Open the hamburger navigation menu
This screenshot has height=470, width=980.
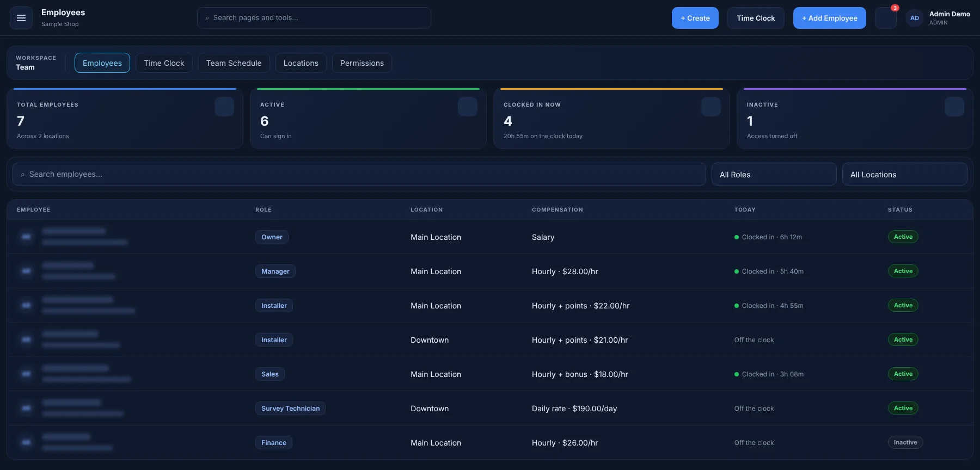[21, 18]
